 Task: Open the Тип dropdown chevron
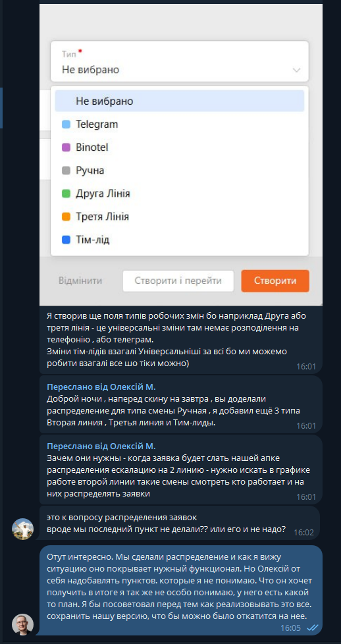coord(296,70)
